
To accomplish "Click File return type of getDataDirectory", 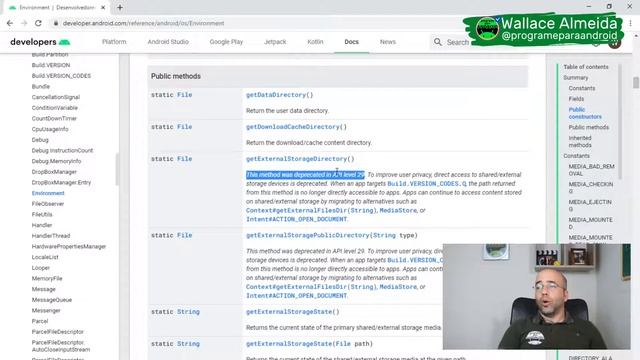I will pos(184,95).
